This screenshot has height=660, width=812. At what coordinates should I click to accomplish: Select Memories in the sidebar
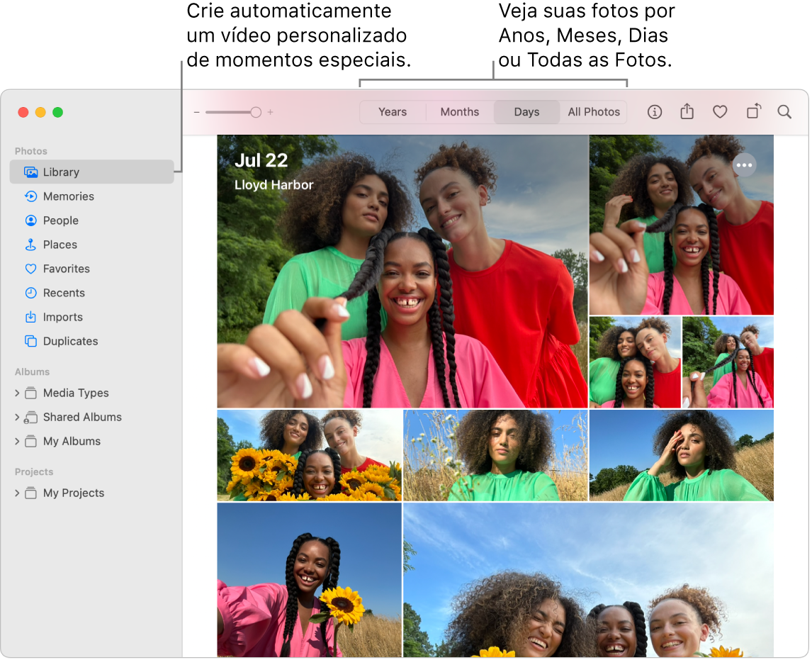pyautogui.click(x=65, y=196)
